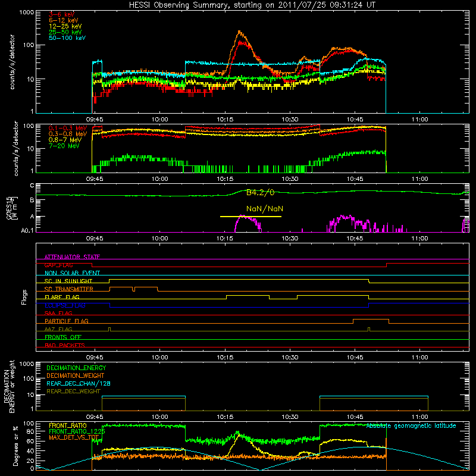Image resolution: width=476 pixels, height=476 pixels.
Task: Click the Absolute geomagnetic latitude label
Action: pos(411,426)
